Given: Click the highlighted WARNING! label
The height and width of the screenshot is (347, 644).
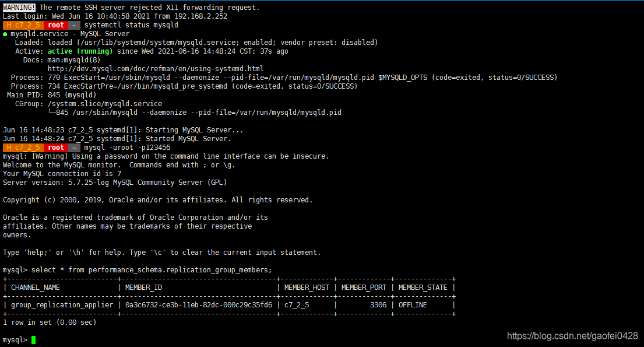Looking at the screenshot, I should click(x=19, y=8).
